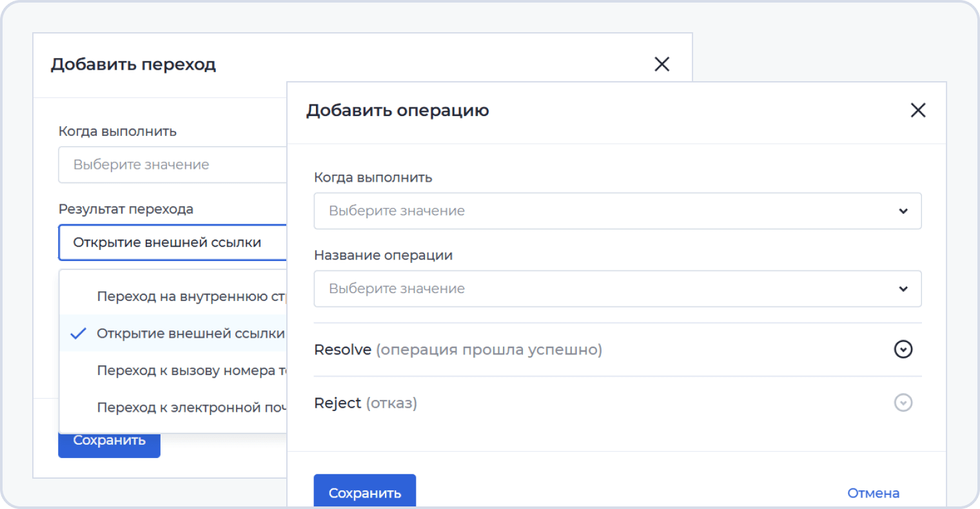This screenshot has width=980, height=509.
Task: Choose Переход к электронной почте option
Action: point(191,407)
